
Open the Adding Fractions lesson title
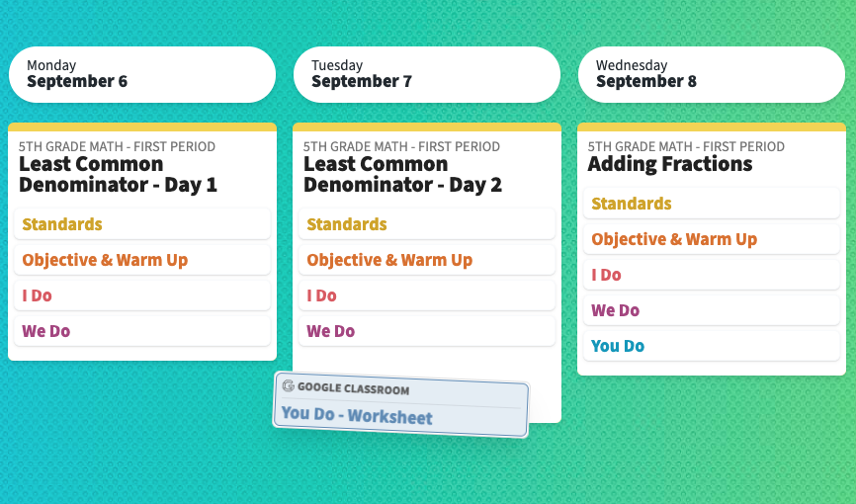(x=670, y=164)
